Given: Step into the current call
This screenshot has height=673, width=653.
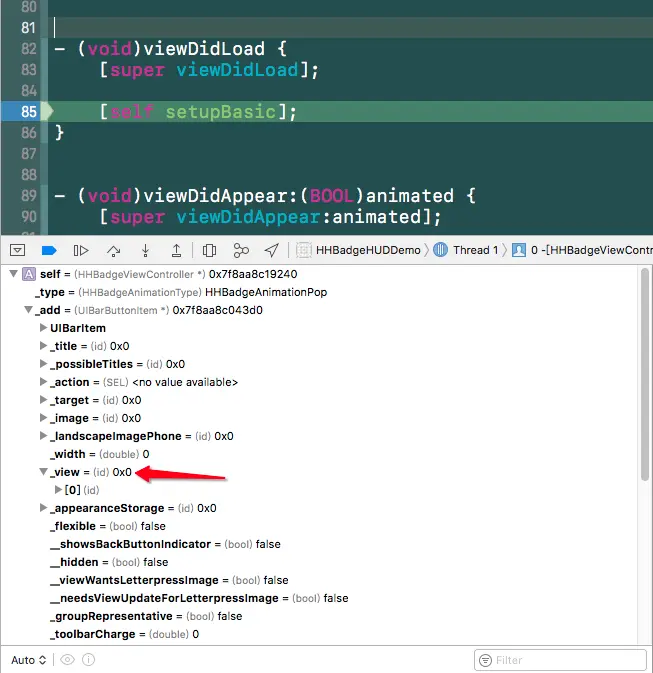Looking at the screenshot, I should [146, 250].
